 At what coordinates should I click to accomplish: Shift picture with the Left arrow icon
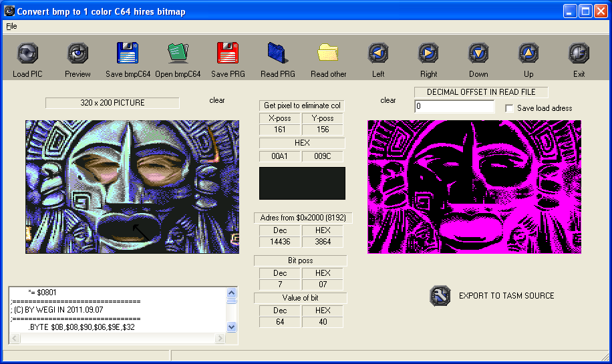(378, 53)
